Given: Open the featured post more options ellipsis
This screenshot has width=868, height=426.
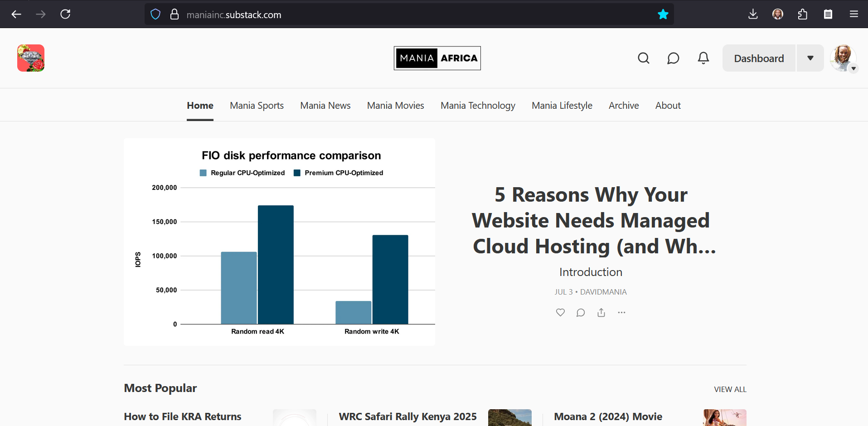Looking at the screenshot, I should [621, 312].
